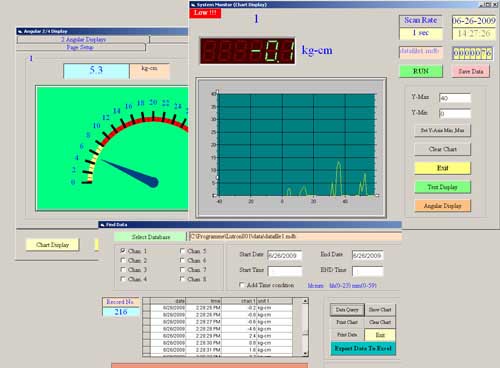Tick the Add Time condition checkbox

pyautogui.click(x=242, y=285)
